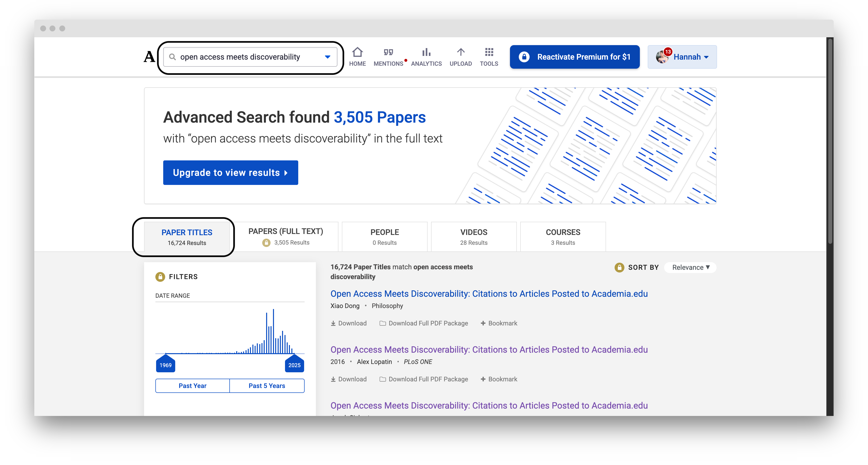
Task: Click the Sort By lock icon
Action: coord(619,267)
